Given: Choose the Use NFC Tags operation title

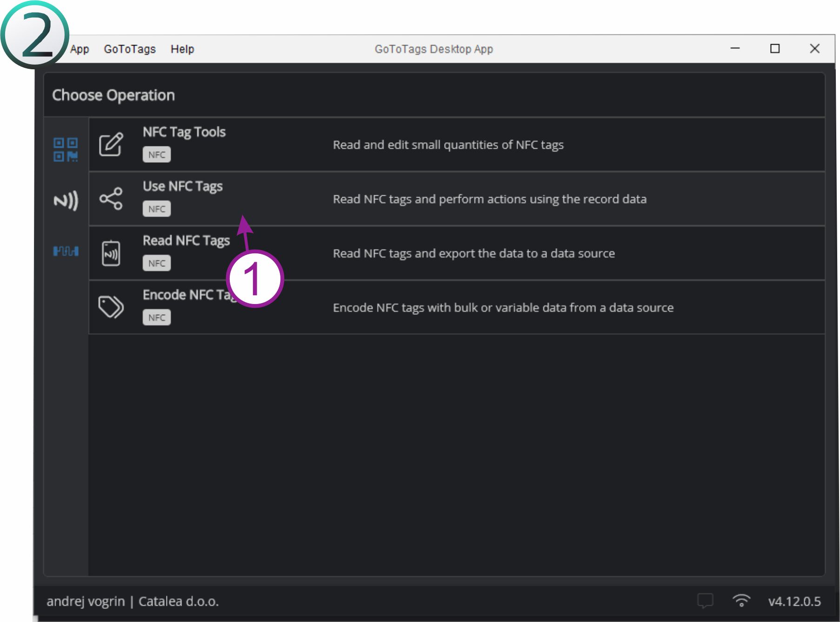Looking at the screenshot, I should click(183, 186).
